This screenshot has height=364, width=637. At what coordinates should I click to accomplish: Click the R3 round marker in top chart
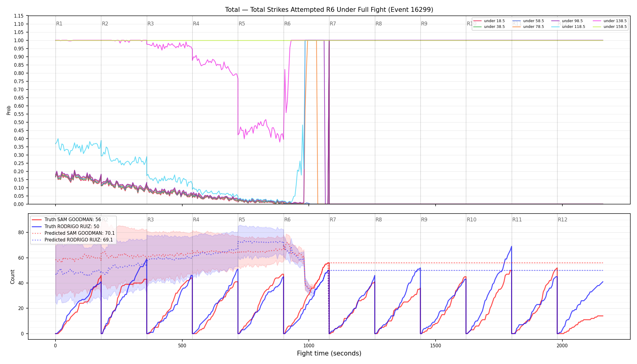150,24
